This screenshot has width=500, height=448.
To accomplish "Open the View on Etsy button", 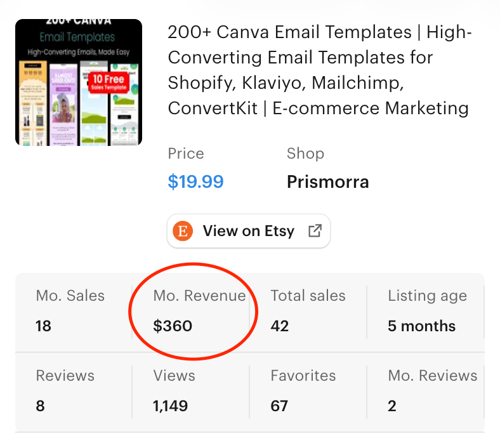I will pyautogui.click(x=249, y=231).
